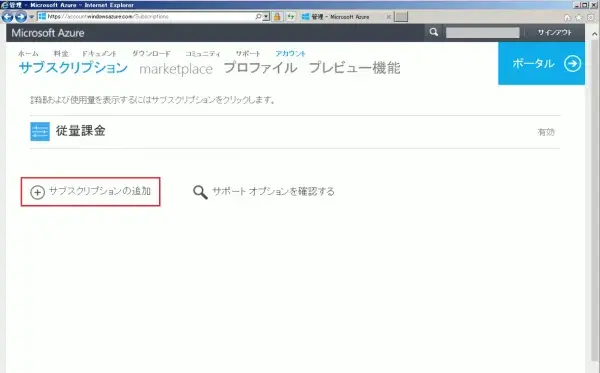This screenshot has height=373, width=600.
Task: Open the Favorites star icon
Action: click(x=579, y=17)
